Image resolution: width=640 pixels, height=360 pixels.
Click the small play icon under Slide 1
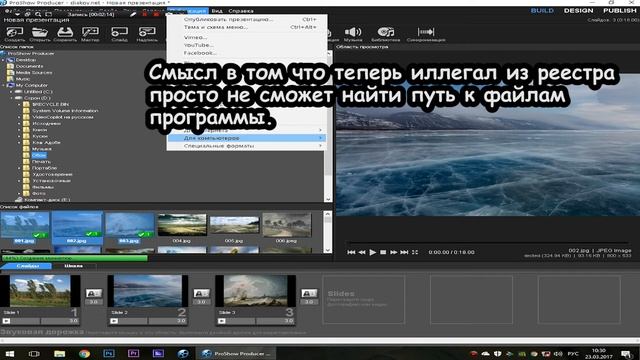pos(7,321)
